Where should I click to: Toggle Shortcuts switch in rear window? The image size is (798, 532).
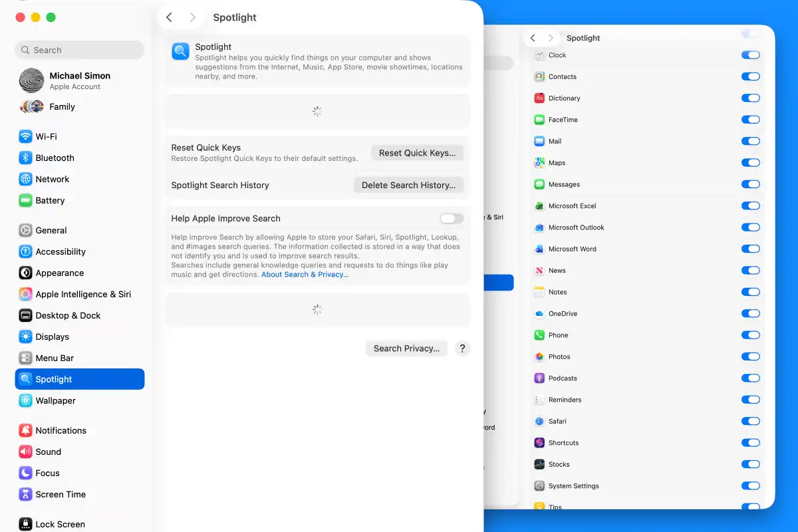[x=750, y=442]
